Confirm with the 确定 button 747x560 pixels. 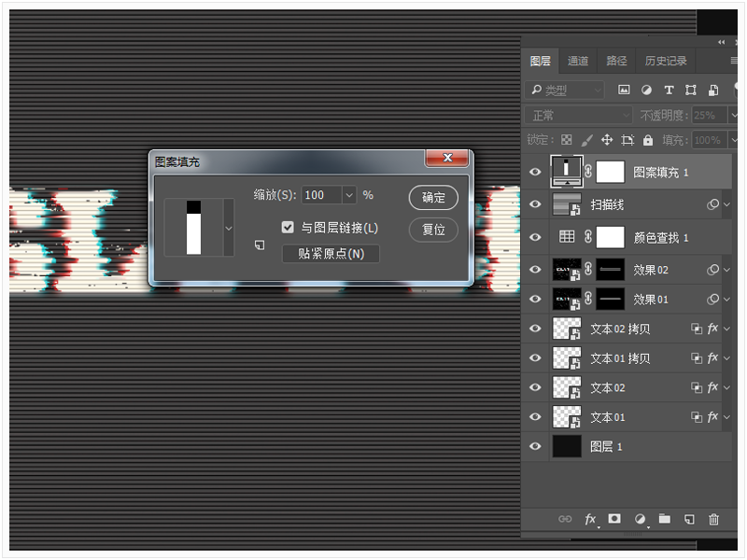[433, 197]
